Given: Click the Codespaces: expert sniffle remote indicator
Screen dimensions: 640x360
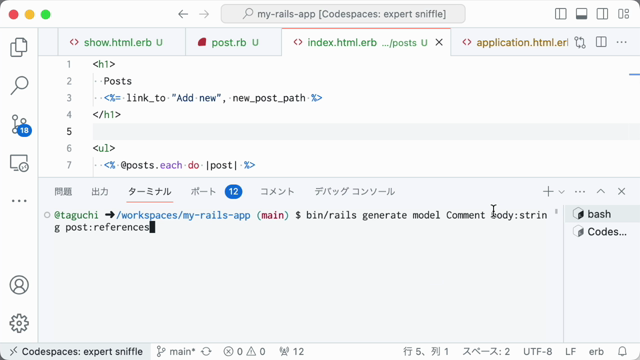Looking at the screenshot, I should click(76, 351).
